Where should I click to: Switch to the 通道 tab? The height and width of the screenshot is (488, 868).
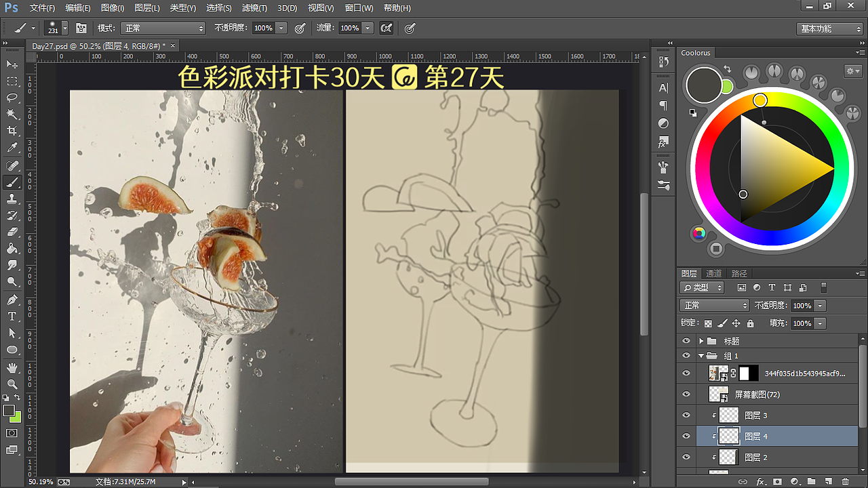pos(713,274)
